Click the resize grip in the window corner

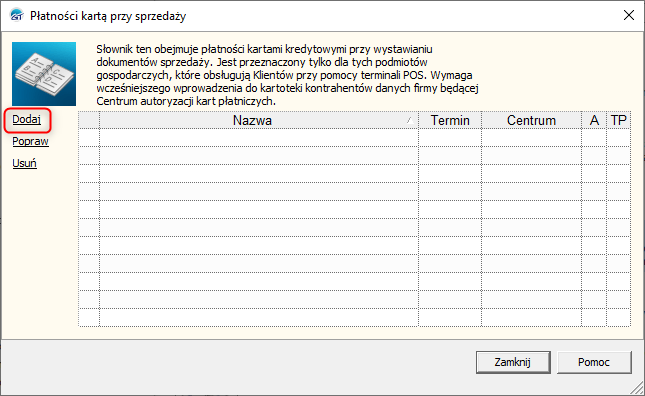(x=638, y=388)
